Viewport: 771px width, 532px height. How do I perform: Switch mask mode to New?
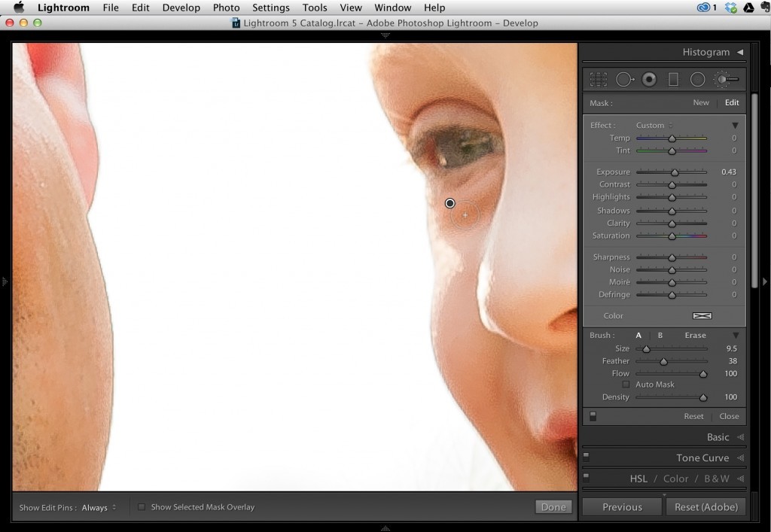pyautogui.click(x=701, y=102)
